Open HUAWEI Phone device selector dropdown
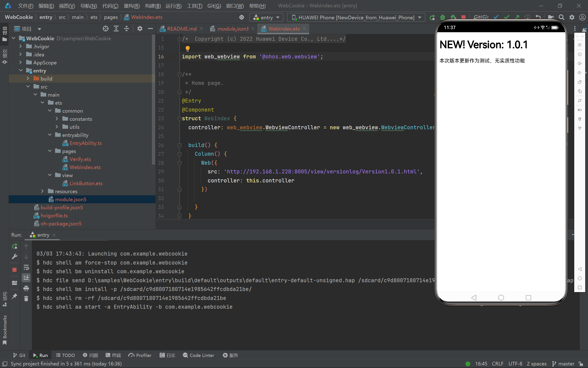Screen dimensions: 588x368 click(x=356, y=17)
